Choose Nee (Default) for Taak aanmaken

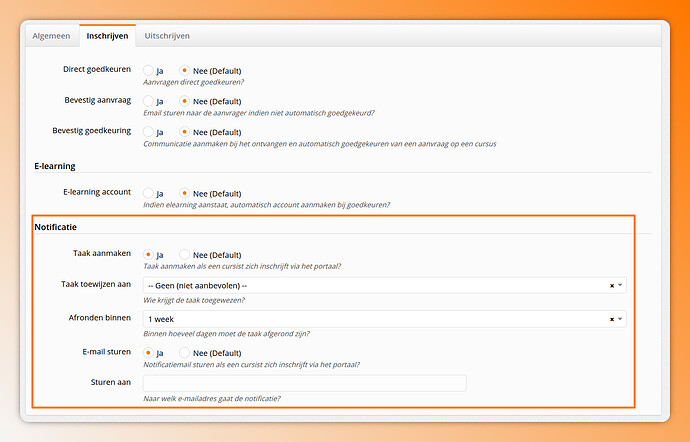[184, 254]
